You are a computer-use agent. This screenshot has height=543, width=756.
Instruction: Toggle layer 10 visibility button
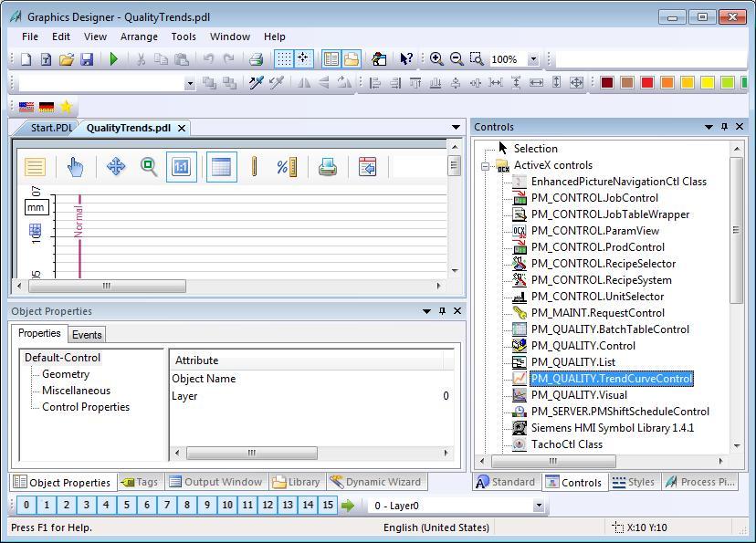tap(227, 505)
